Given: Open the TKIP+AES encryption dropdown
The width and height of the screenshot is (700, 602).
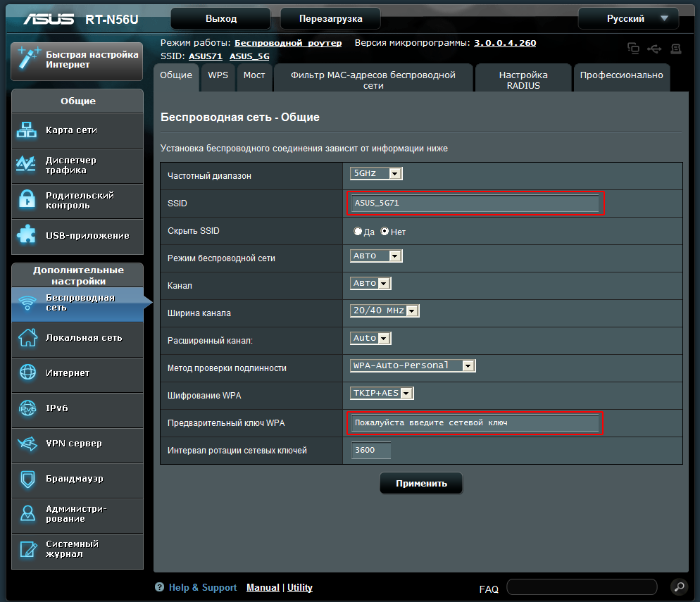Looking at the screenshot, I should tap(382, 393).
